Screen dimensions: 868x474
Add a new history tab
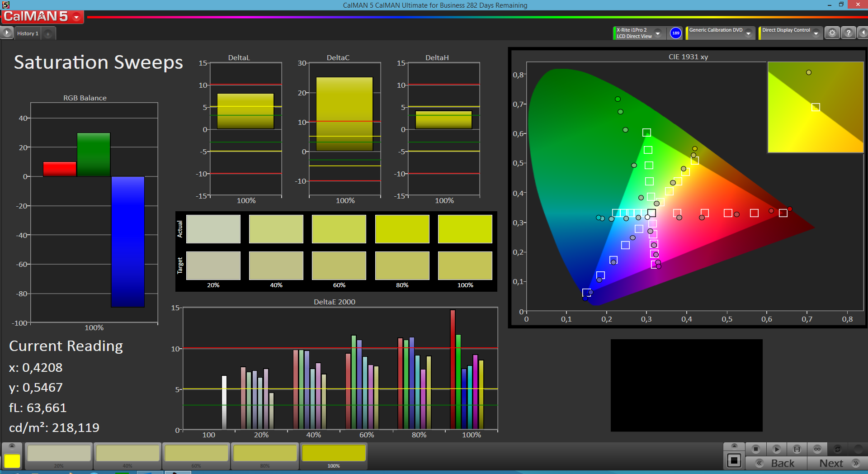coord(48,33)
